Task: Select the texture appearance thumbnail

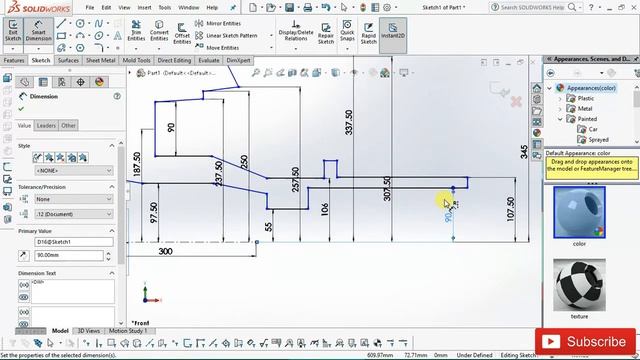Action: pos(579,285)
